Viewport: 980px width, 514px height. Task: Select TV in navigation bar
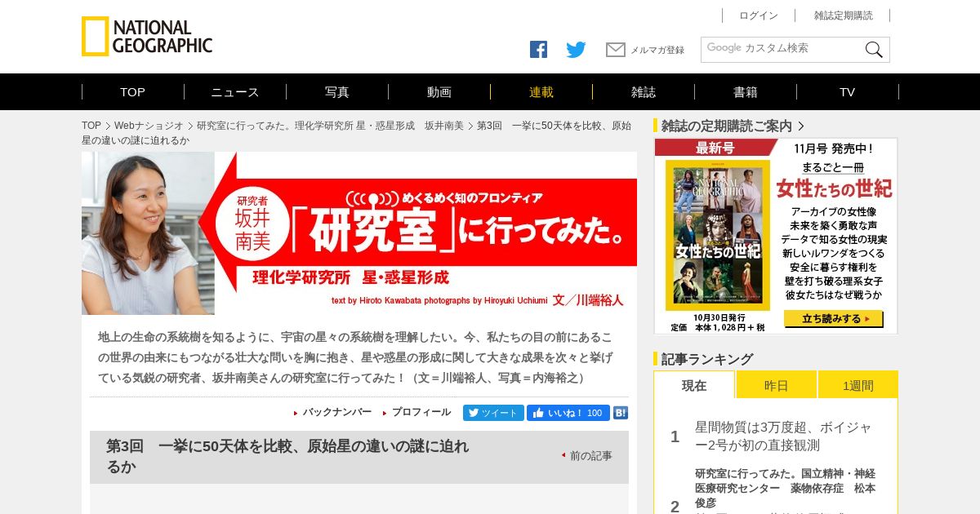coord(848,92)
